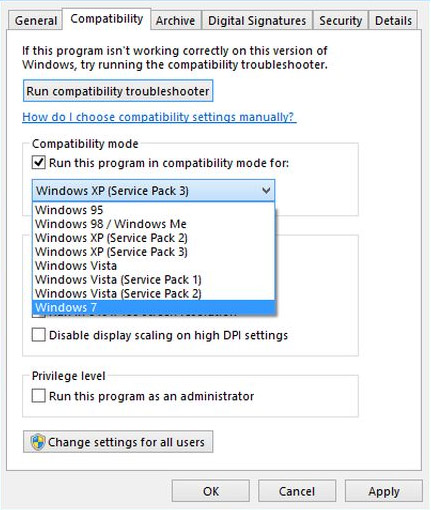Switch to the General tab

click(36, 21)
